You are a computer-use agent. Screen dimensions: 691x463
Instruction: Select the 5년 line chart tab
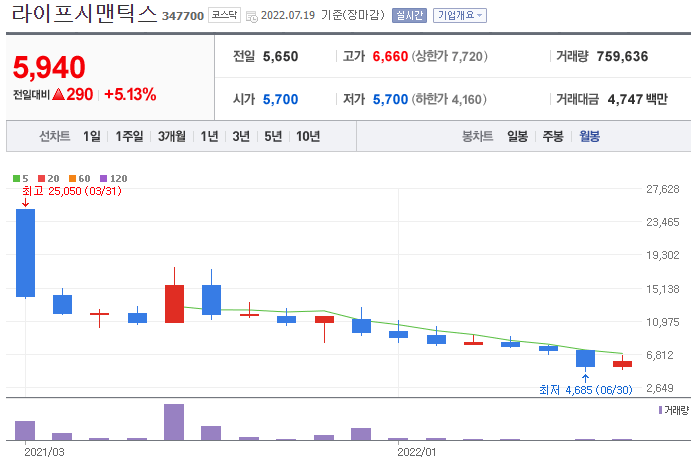[x=273, y=137]
